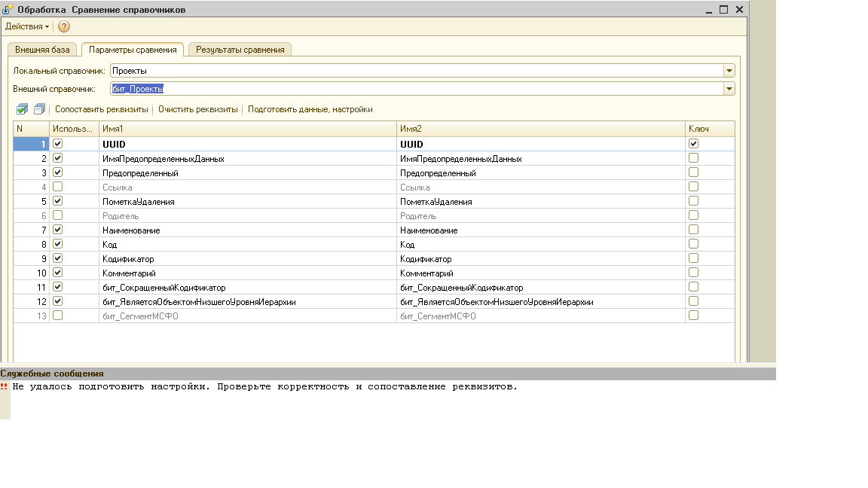This screenshot has height=488, width=868.
Task: Select Код in the Имя2 column
Action: (x=541, y=245)
